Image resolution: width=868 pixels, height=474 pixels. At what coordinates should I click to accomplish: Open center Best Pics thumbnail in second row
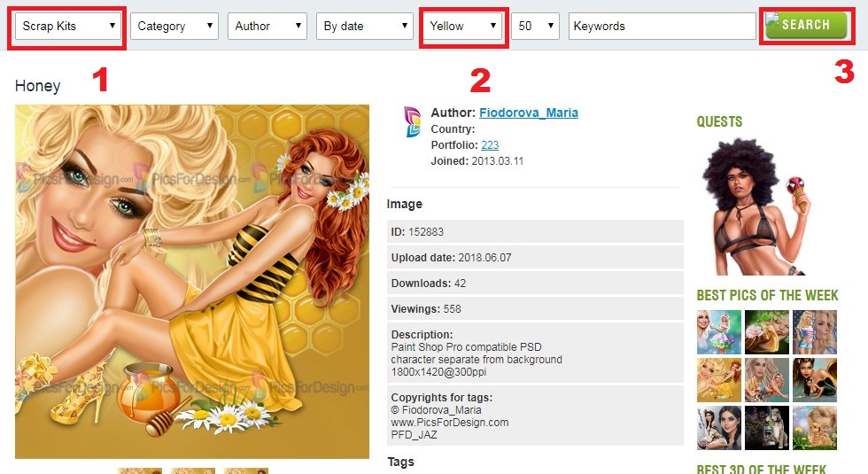pyautogui.click(x=767, y=380)
